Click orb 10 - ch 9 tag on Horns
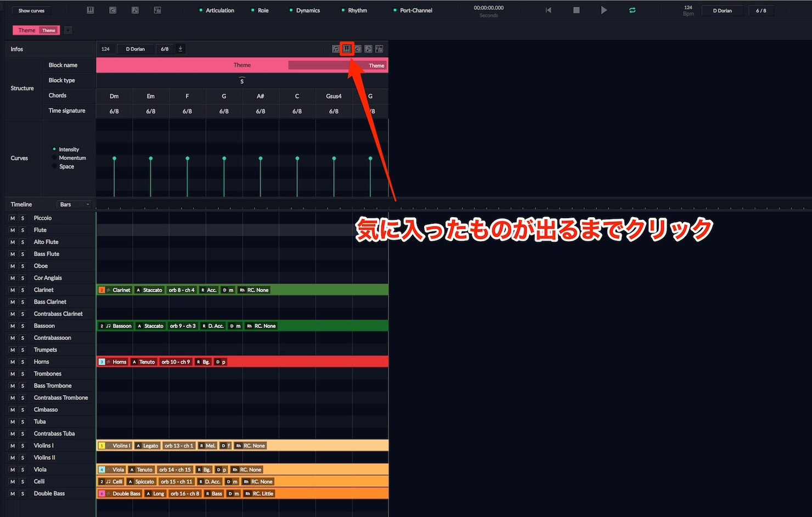Image resolution: width=812 pixels, height=517 pixels. tap(176, 362)
